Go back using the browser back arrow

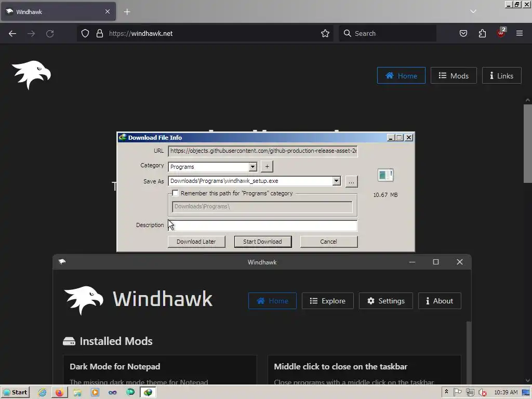[x=12, y=34]
